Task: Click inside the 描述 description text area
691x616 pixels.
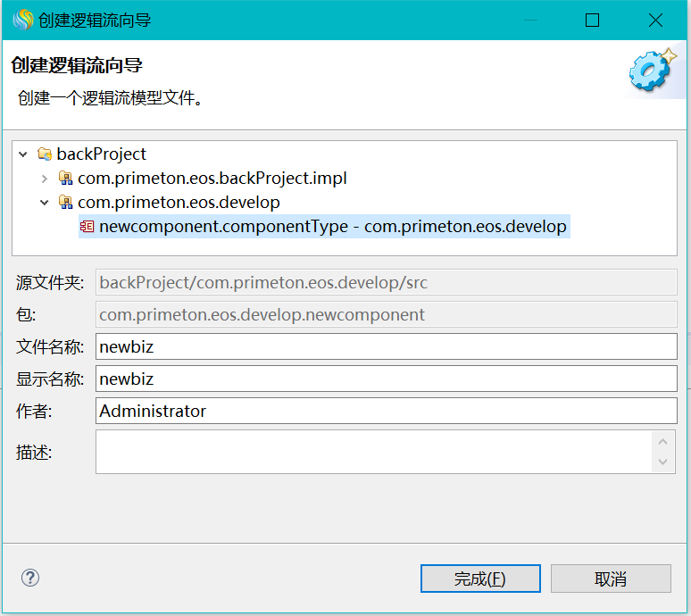Action: [x=373, y=452]
